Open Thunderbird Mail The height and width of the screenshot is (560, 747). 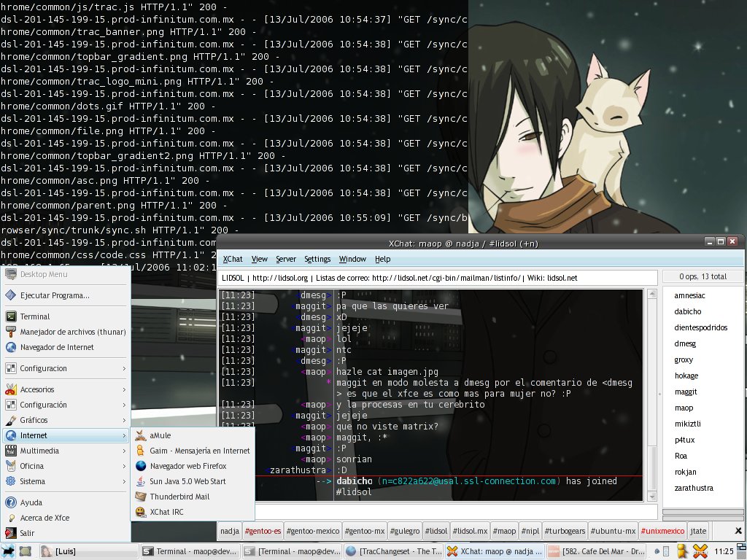(193, 496)
